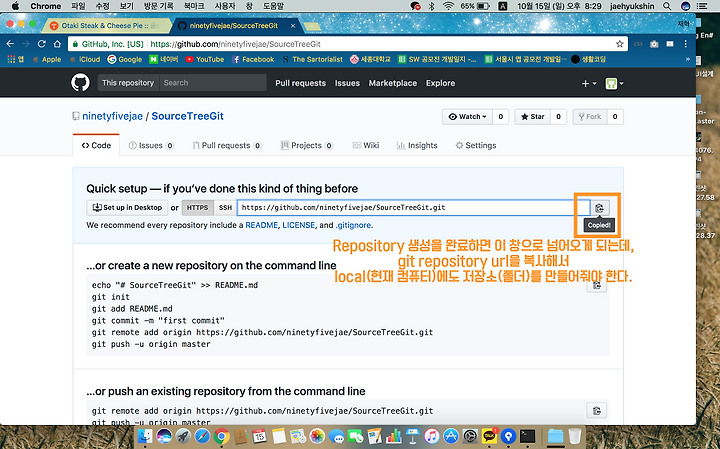This screenshot has height=449, width=720.
Task: Fork the repository with the Fork button
Action: pyautogui.click(x=590, y=117)
